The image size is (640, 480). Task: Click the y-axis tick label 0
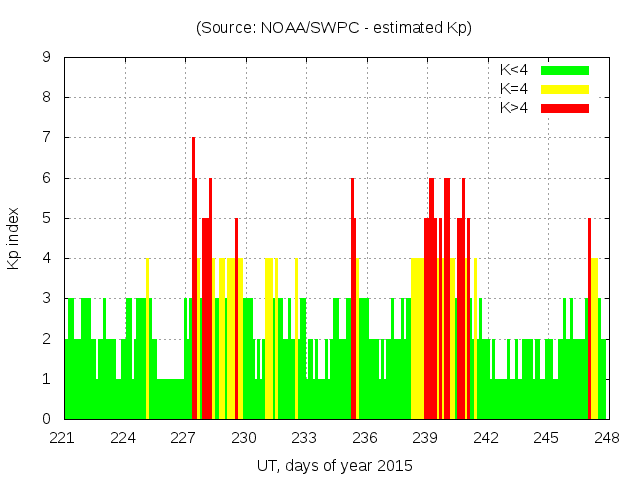tap(46, 419)
